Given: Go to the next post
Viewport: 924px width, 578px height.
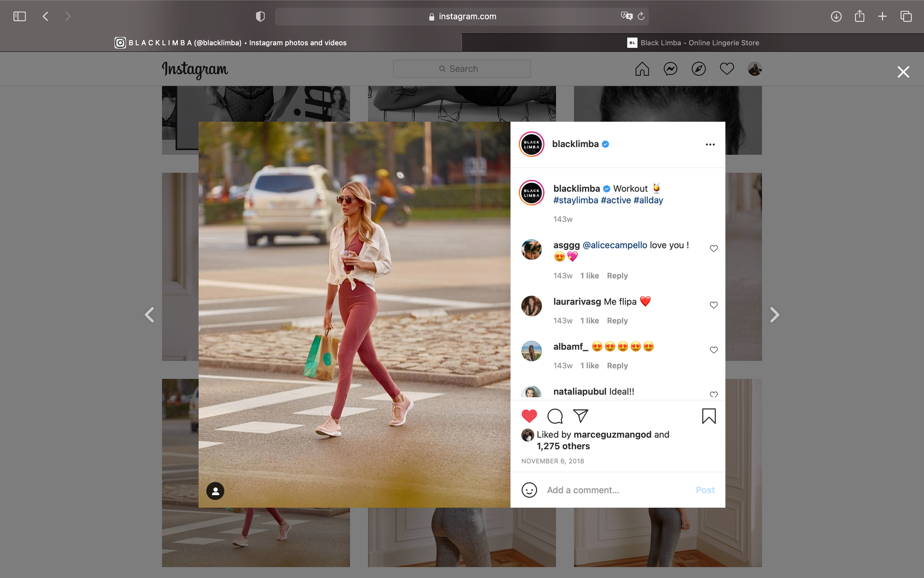Looking at the screenshot, I should (x=774, y=314).
